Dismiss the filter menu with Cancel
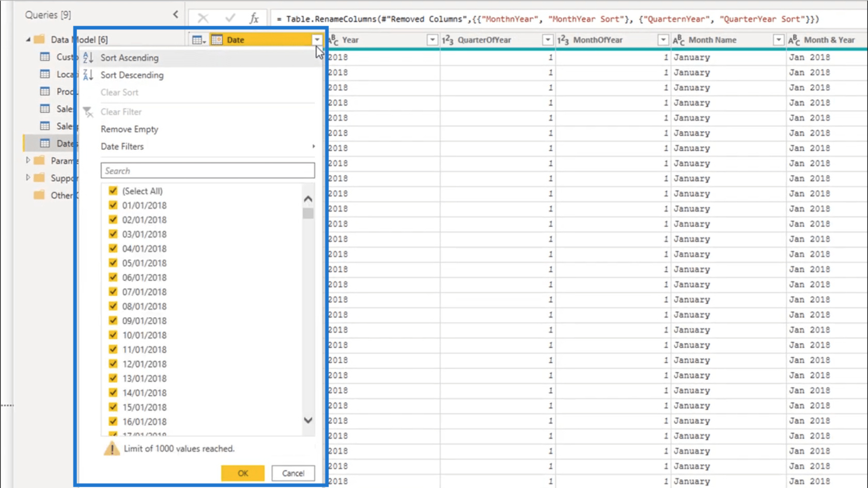The height and width of the screenshot is (488, 868). [293, 473]
